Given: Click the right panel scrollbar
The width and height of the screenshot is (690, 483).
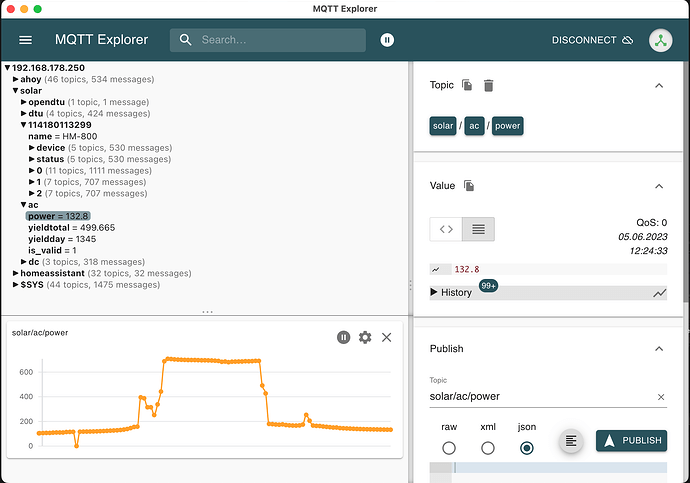Looking at the screenshot, I should 686,182.
